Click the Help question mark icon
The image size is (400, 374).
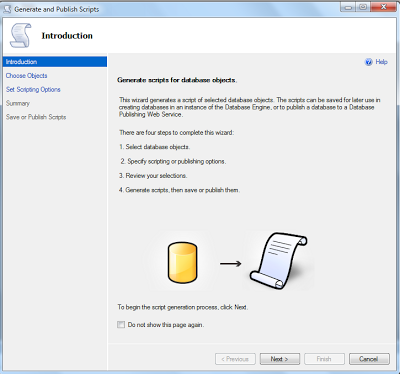pyautogui.click(x=368, y=62)
